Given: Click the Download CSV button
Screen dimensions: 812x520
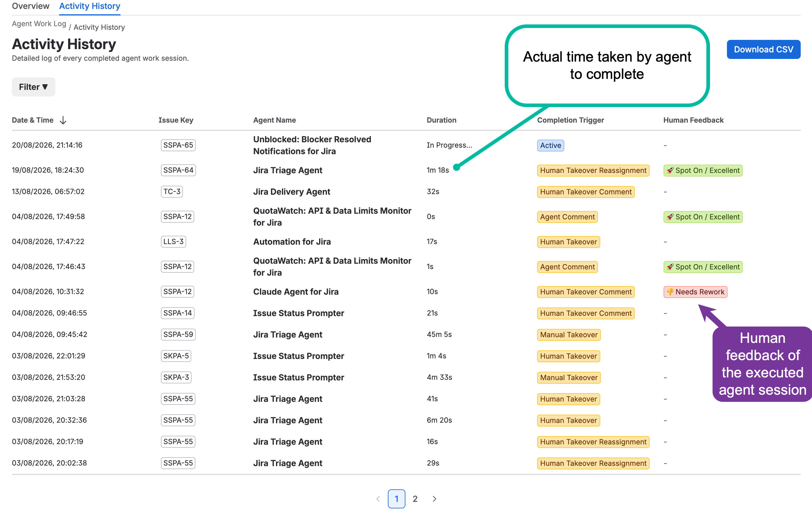Looking at the screenshot, I should click(764, 49).
